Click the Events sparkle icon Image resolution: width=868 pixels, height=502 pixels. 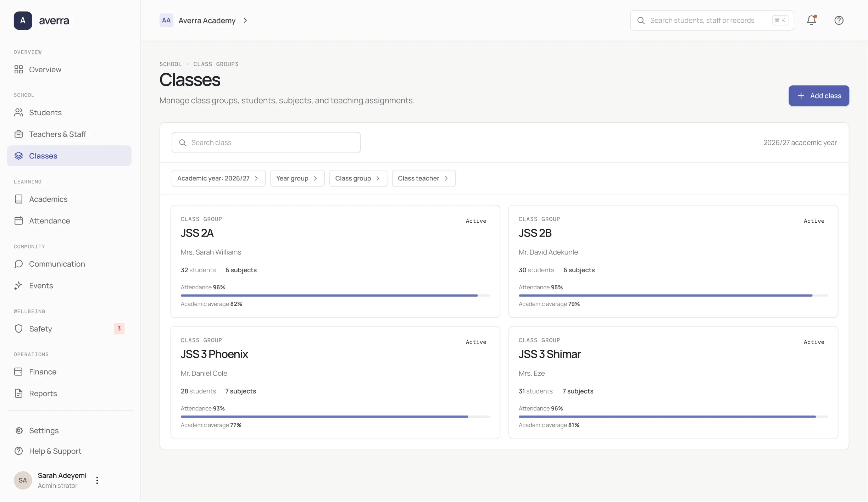click(19, 286)
